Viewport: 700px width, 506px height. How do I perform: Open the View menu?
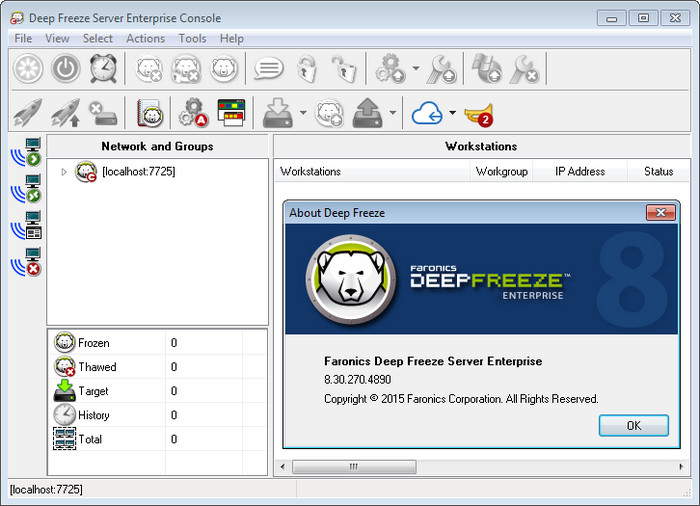(x=57, y=38)
